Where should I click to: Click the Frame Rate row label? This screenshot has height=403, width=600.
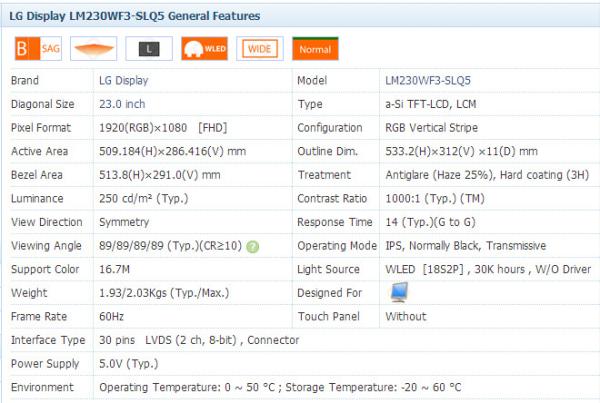click(39, 317)
